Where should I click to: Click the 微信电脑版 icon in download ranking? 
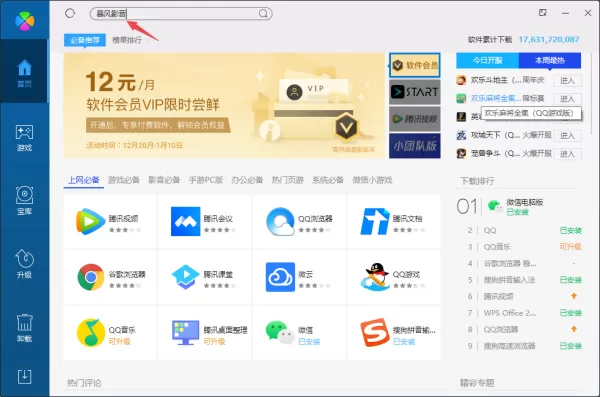tap(495, 206)
